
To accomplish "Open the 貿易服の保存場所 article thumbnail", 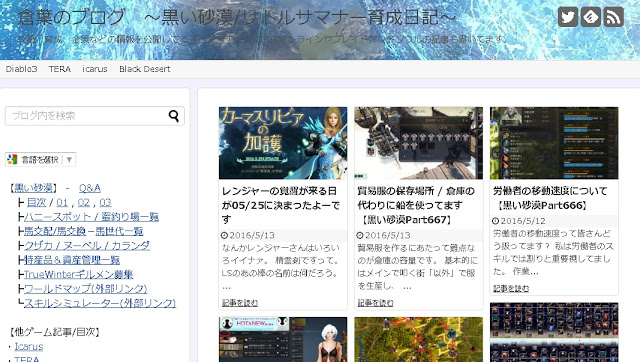I will (x=418, y=143).
